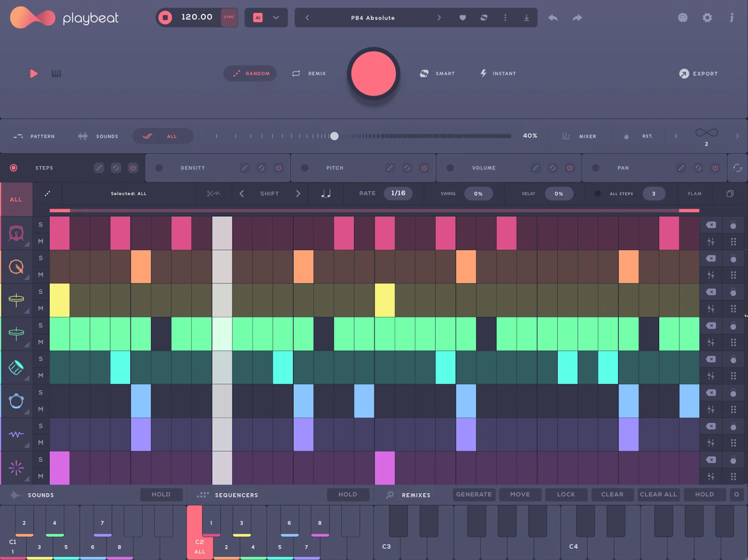Randomize the STEPS sequencer
The height and width of the screenshot is (560, 748).
(99, 168)
